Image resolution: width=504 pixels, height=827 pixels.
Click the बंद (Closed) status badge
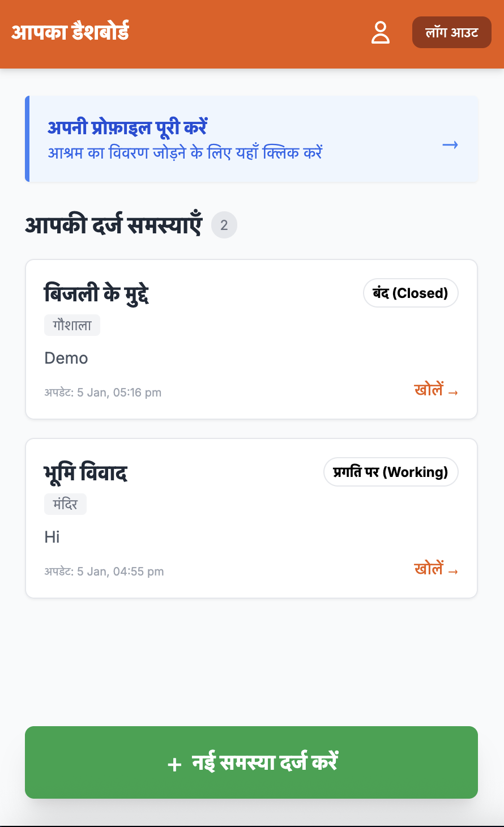click(411, 293)
